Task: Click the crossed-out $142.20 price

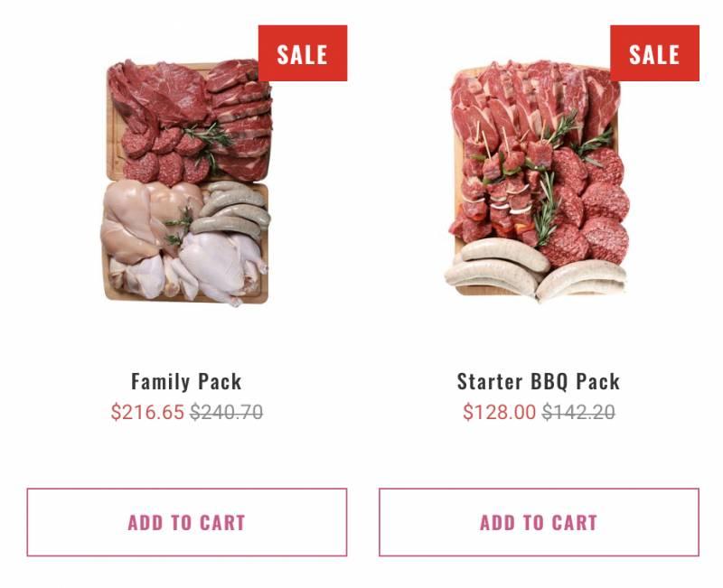Action: [578, 412]
